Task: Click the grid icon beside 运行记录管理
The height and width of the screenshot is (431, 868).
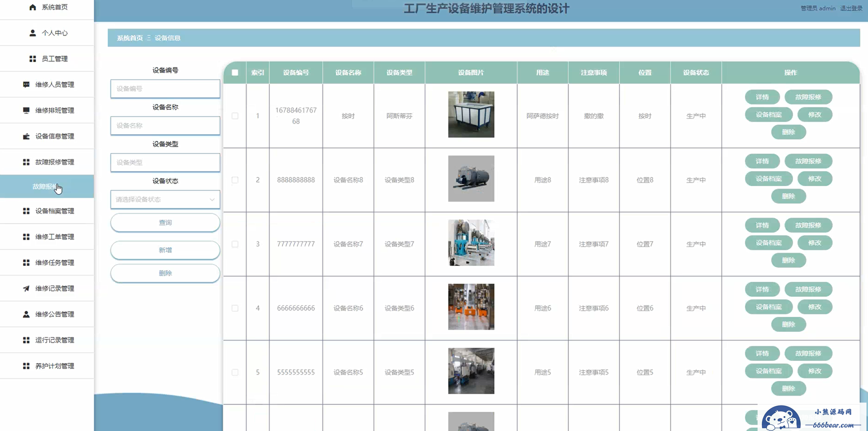Action: tap(26, 340)
